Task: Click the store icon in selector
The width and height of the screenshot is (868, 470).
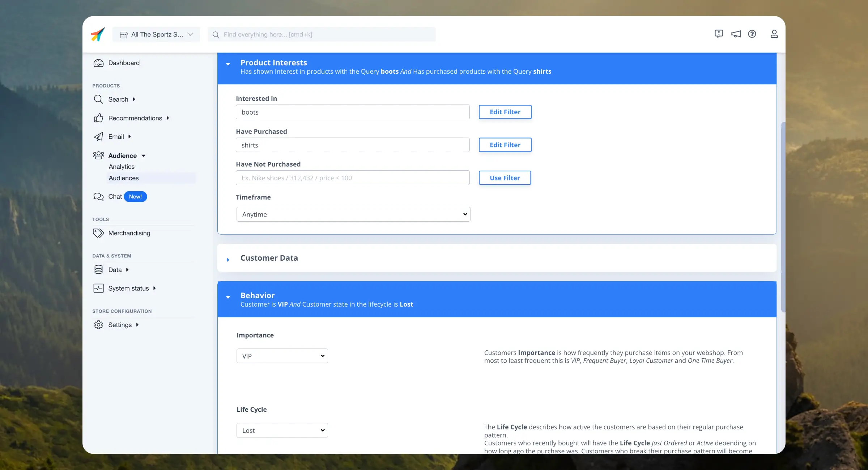Action: pyautogui.click(x=124, y=35)
